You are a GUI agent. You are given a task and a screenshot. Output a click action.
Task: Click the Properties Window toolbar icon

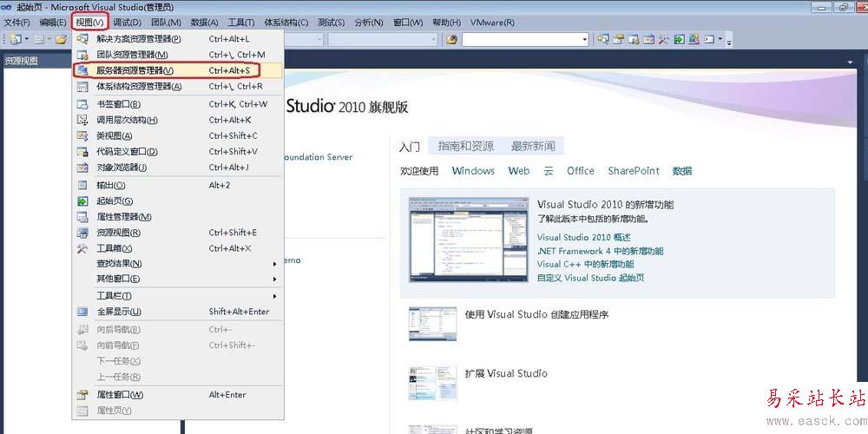(x=618, y=39)
